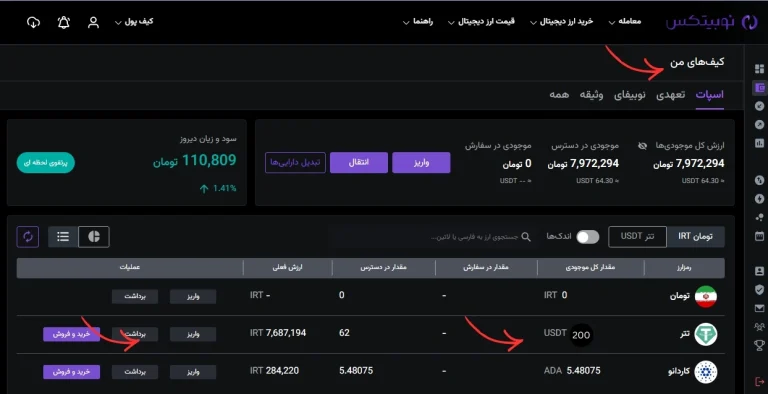Switch currency display to تومان IRT
Image resolution: width=768 pixels, height=394 pixels.
(696, 237)
